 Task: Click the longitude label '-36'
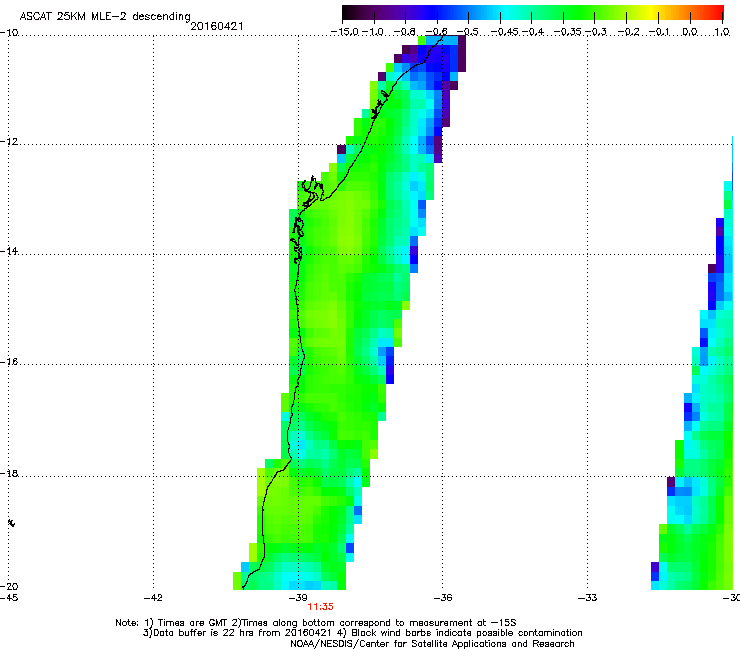[x=443, y=598]
